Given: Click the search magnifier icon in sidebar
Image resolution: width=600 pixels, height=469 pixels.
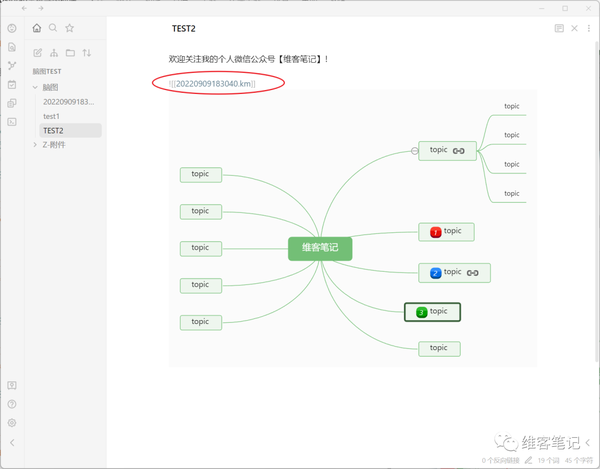Looking at the screenshot, I should (x=53, y=28).
